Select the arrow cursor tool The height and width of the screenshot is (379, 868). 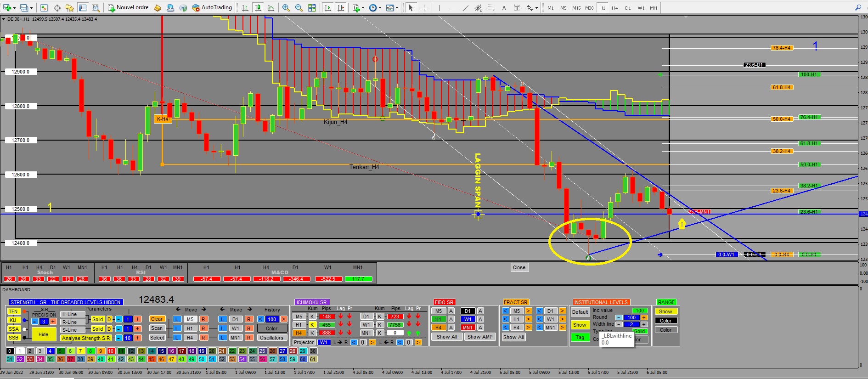(x=411, y=8)
